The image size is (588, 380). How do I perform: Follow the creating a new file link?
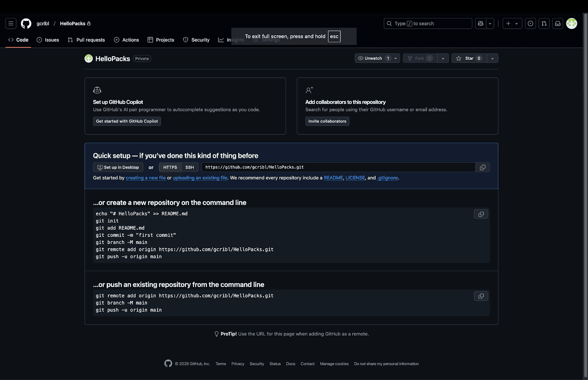pyautogui.click(x=146, y=178)
